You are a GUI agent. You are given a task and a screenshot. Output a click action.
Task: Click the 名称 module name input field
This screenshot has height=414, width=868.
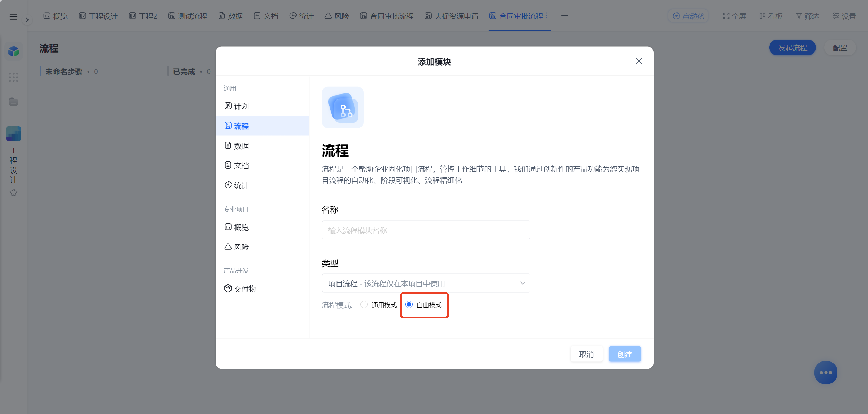coord(426,230)
